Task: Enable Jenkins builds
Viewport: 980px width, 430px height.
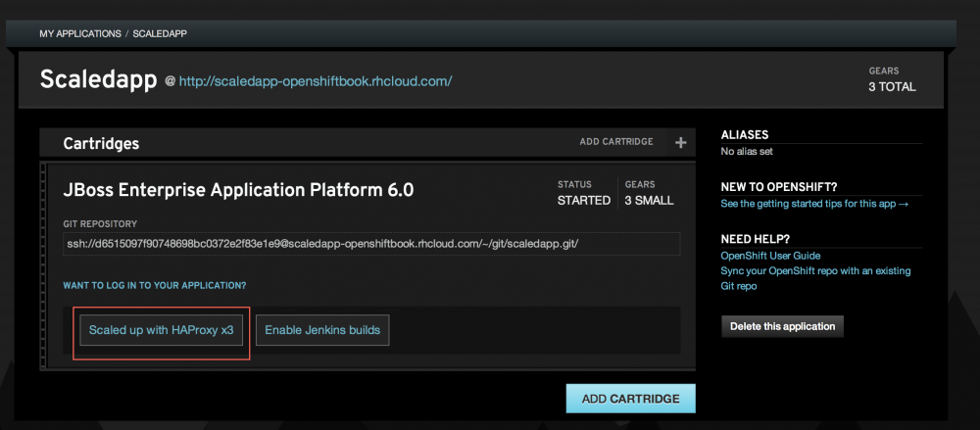Action: [x=322, y=330]
